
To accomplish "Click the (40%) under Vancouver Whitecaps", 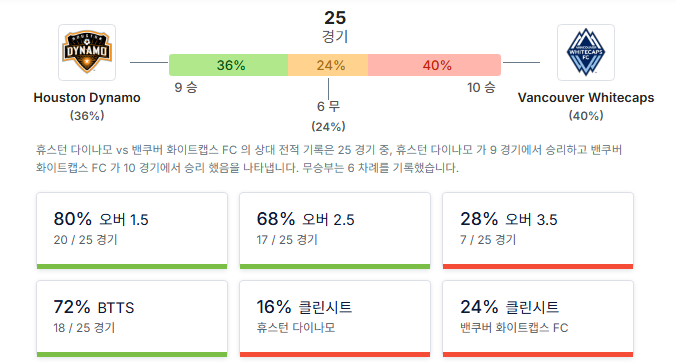I will 585,116.
